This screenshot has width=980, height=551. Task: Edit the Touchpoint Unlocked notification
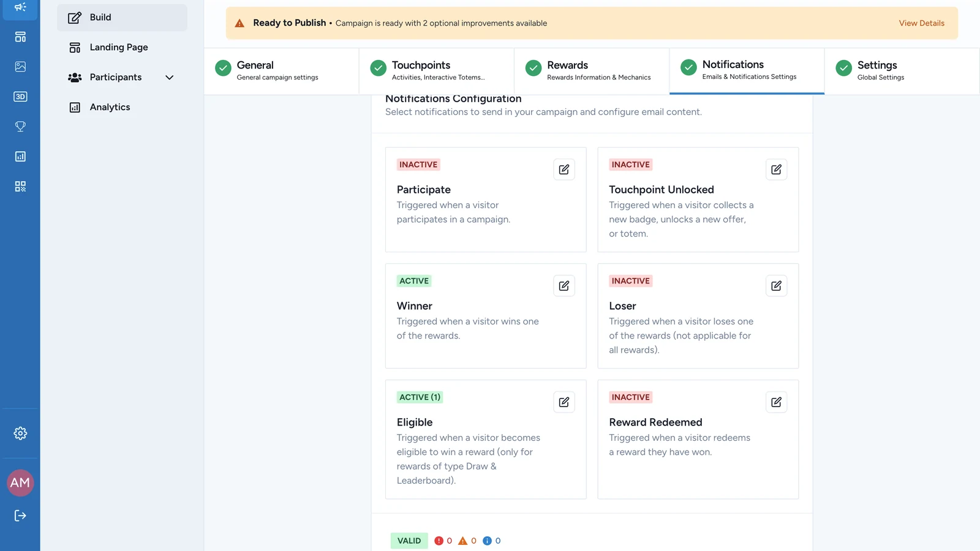pyautogui.click(x=776, y=170)
